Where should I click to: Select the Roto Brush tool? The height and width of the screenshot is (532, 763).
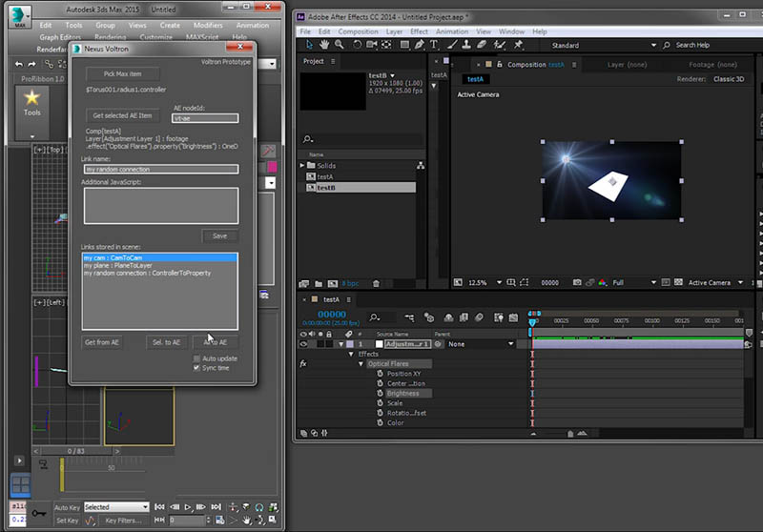click(x=499, y=45)
